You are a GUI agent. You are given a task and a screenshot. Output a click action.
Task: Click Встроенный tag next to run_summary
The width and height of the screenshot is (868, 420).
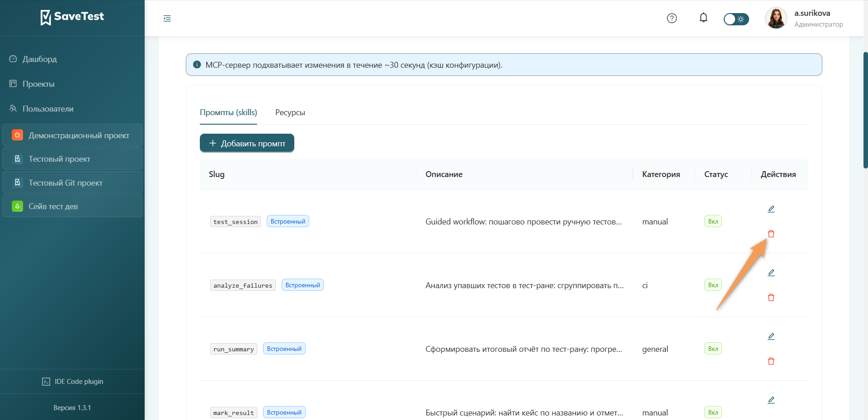pos(284,349)
